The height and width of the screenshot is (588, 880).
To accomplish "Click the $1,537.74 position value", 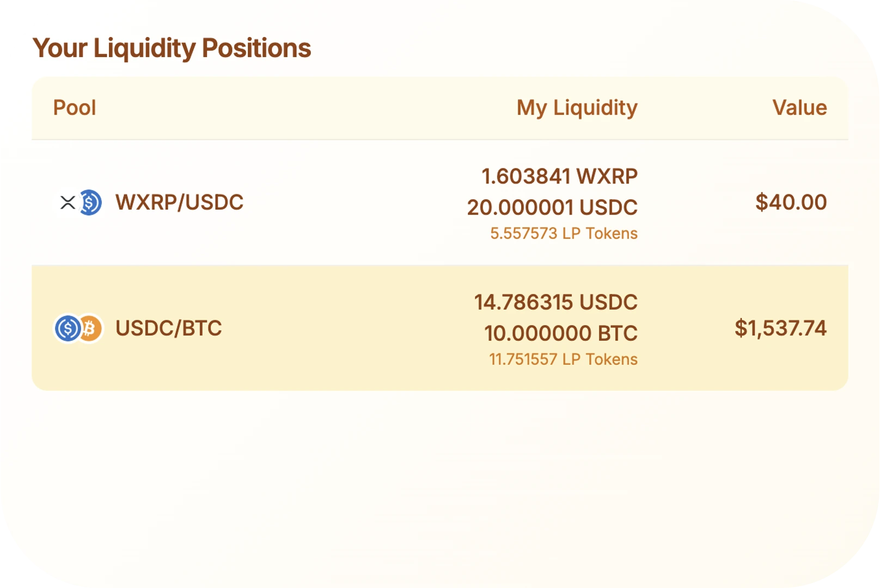I will point(780,328).
